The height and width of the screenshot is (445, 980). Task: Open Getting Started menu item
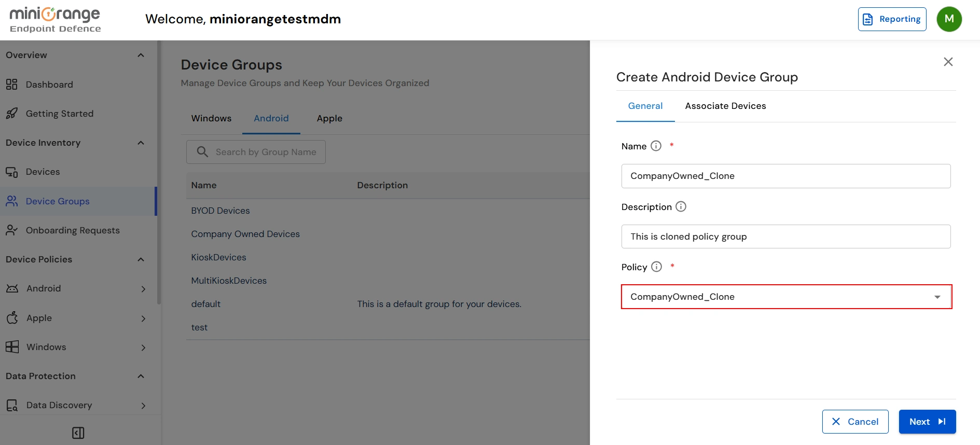[x=77, y=114]
